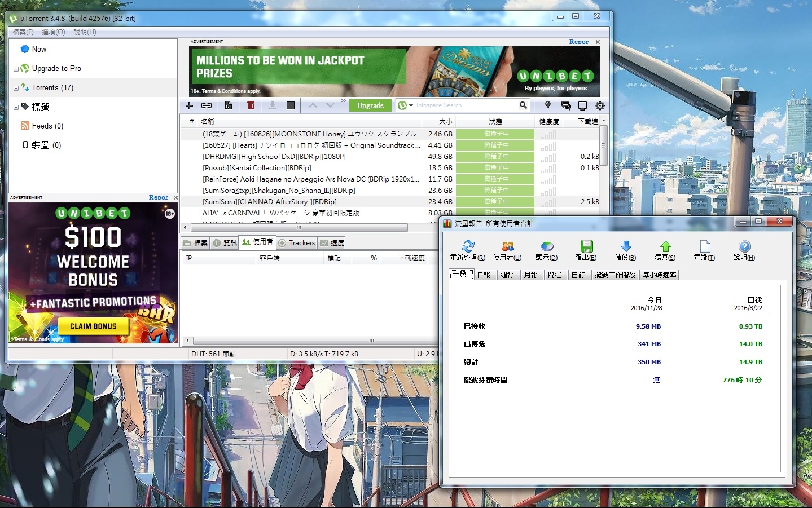Switch to 每小時速率 tab in traffic report
The width and height of the screenshot is (812, 508).
659,275
